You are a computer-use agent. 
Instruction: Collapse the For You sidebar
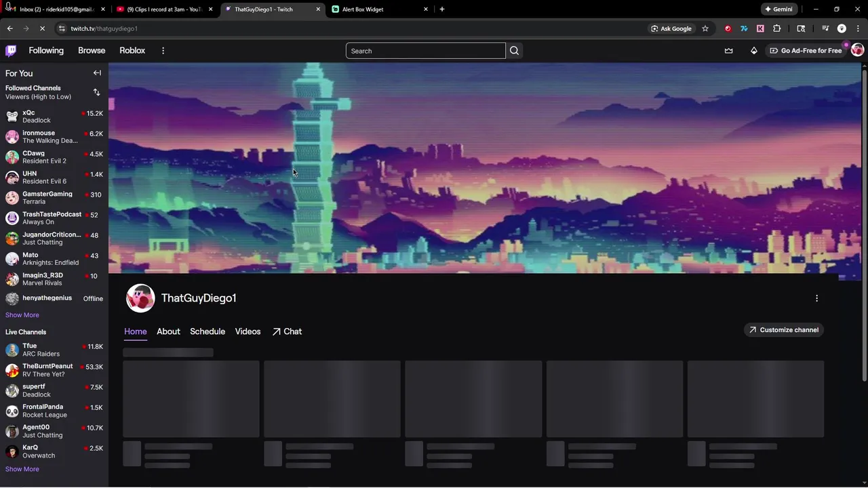(x=97, y=73)
